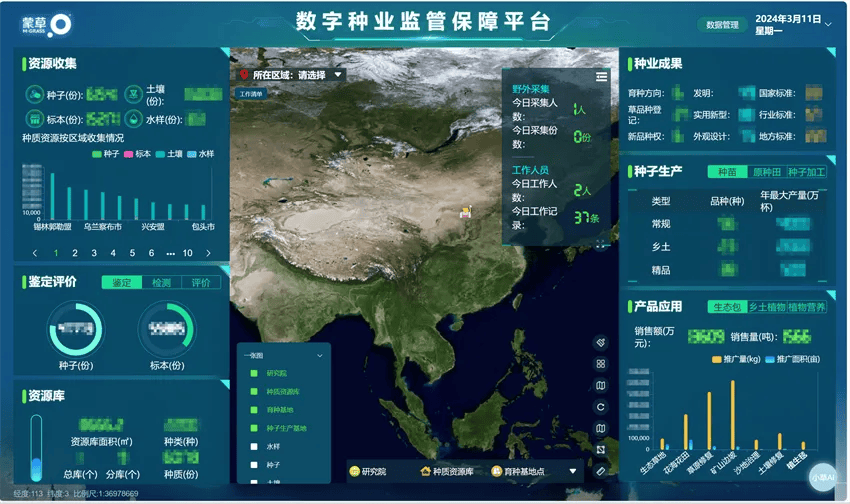Go to page 3 of region chart
The image size is (850, 504).
click(94, 253)
